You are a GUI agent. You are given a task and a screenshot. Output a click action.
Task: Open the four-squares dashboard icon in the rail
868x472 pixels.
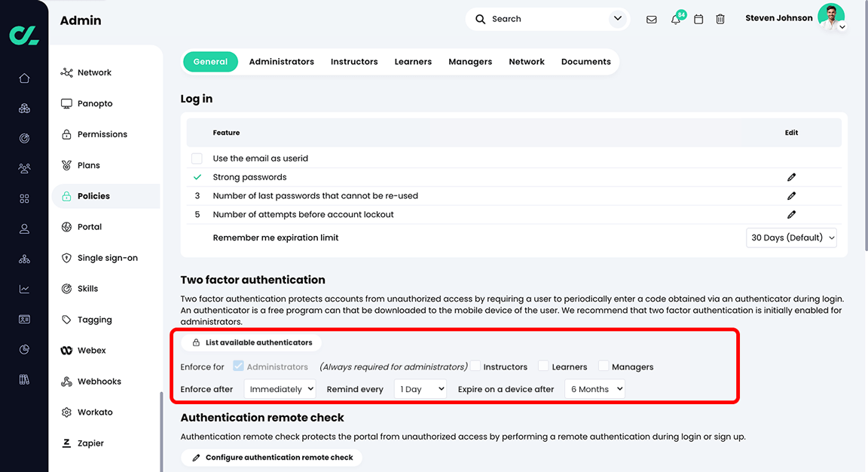pos(24,198)
